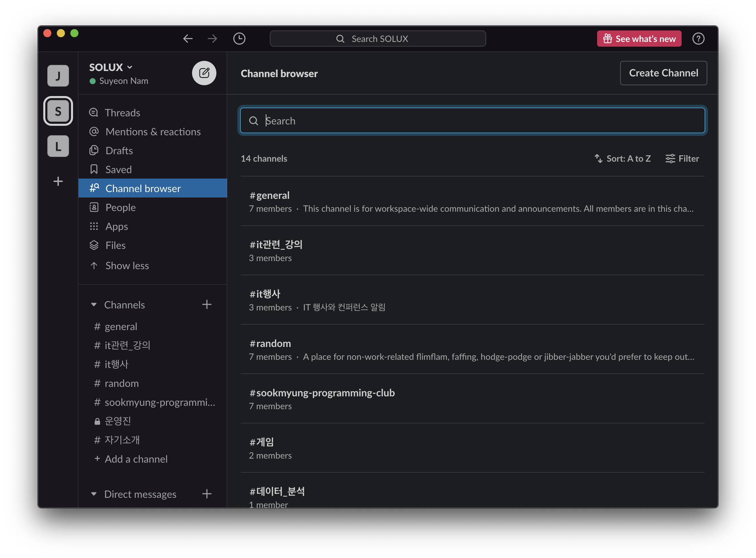The width and height of the screenshot is (756, 558).
Task: Switch to the L workspace icon
Action: (58, 146)
